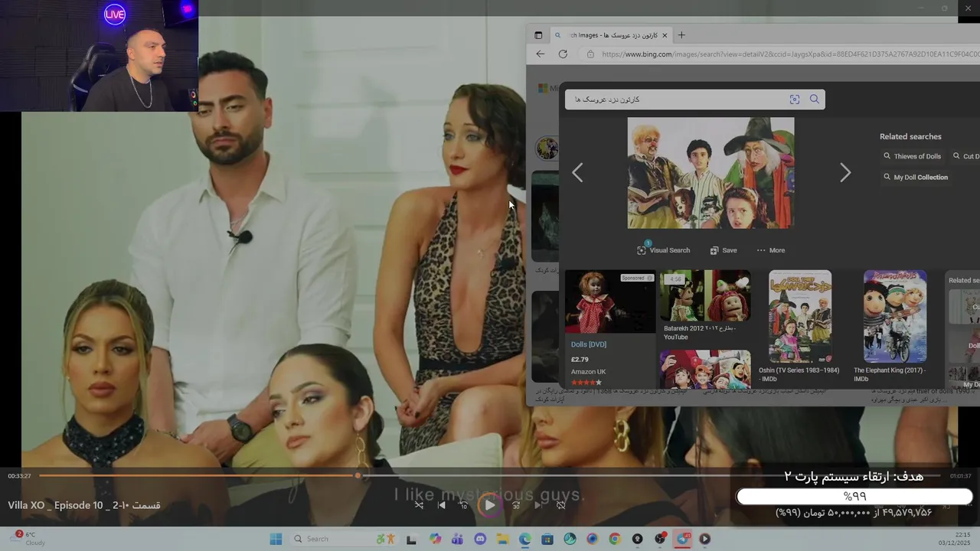Click the goal progress bar at 99%
Viewport: 980px width, 551px height.
[854, 497]
